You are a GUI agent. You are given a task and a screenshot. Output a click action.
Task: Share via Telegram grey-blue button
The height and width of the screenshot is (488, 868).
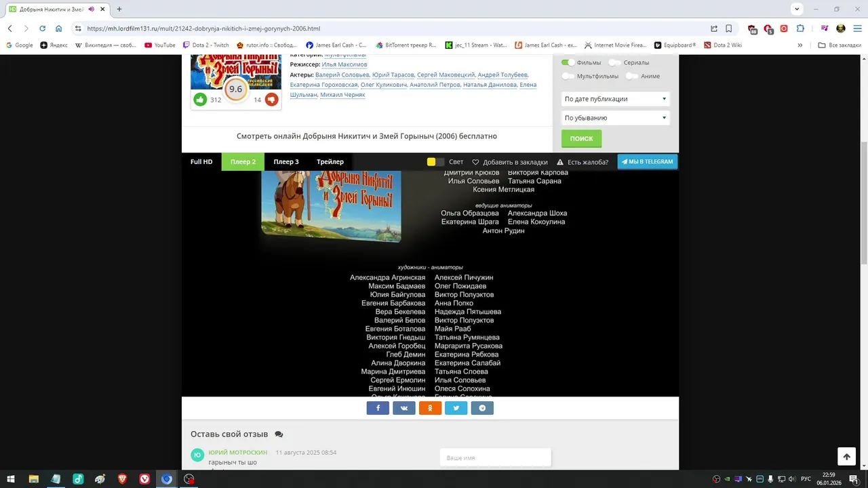482,408
